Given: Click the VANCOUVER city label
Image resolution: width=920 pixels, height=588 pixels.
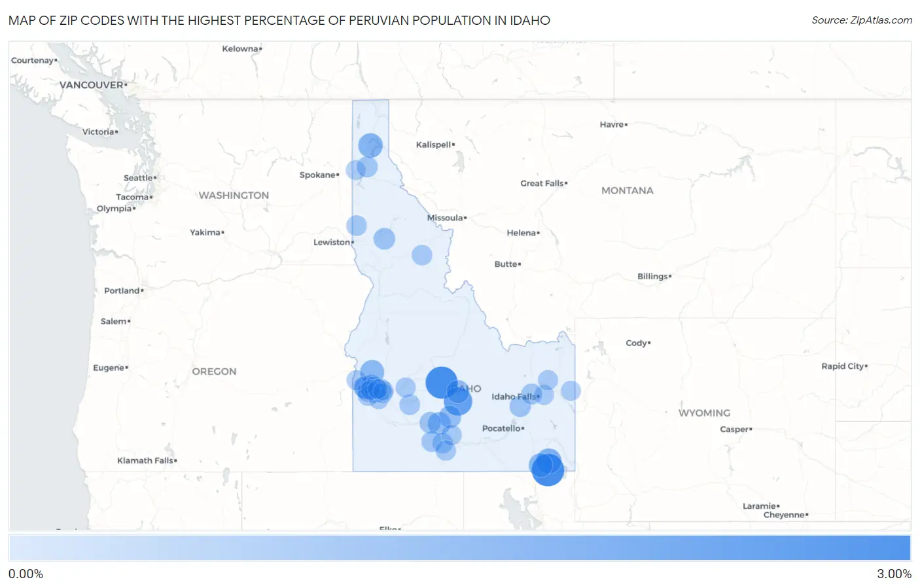Looking at the screenshot, I should pos(92,85).
